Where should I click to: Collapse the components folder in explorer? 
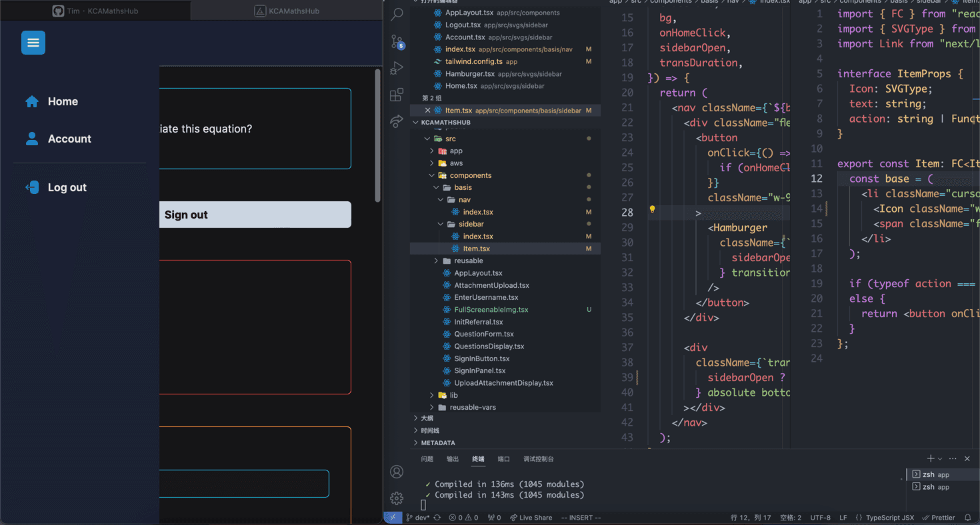470,175
